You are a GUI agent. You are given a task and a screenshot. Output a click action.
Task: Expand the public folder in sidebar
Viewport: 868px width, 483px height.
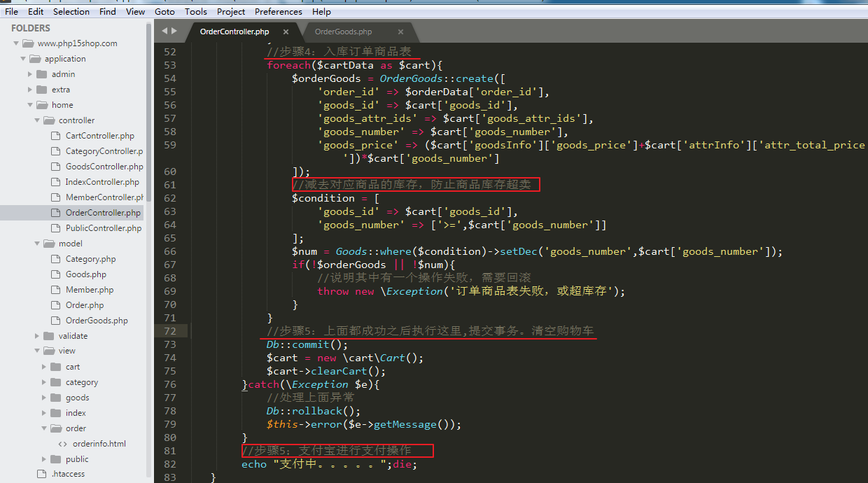pyautogui.click(x=45, y=459)
